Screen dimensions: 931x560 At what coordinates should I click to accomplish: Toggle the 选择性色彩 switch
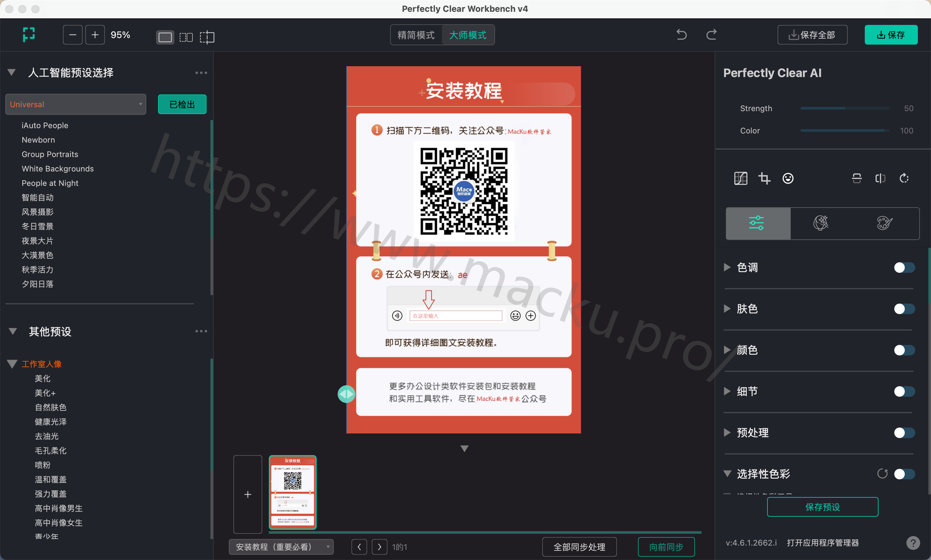(904, 473)
